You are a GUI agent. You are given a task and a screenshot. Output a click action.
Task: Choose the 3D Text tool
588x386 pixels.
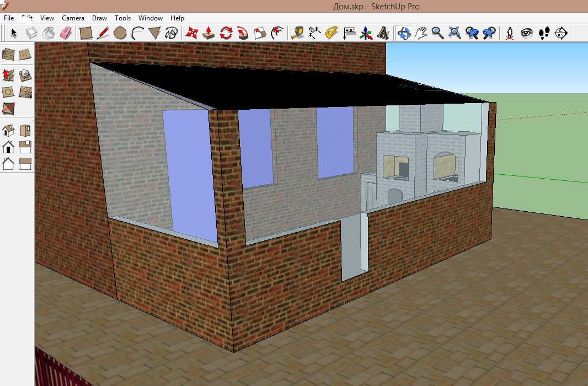[x=382, y=33]
